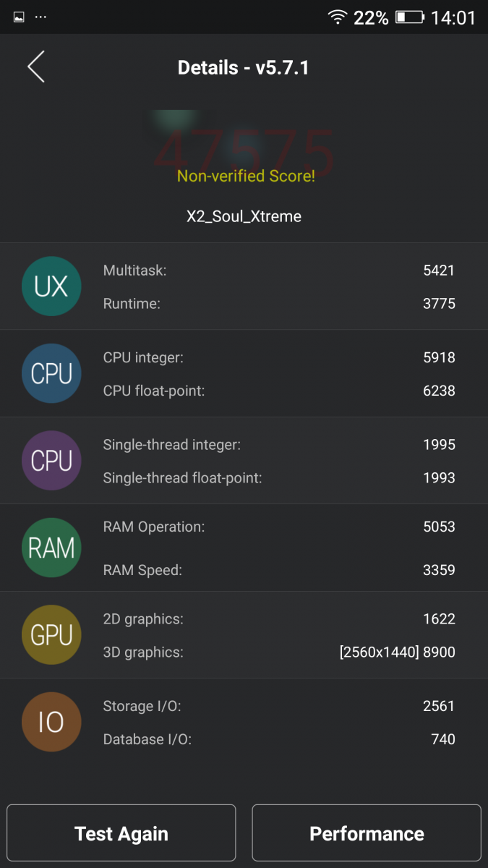Open the Wi-Fi status bar icon
Image resolution: width=488 pixels, height=868 pixels.
point(338,17)
